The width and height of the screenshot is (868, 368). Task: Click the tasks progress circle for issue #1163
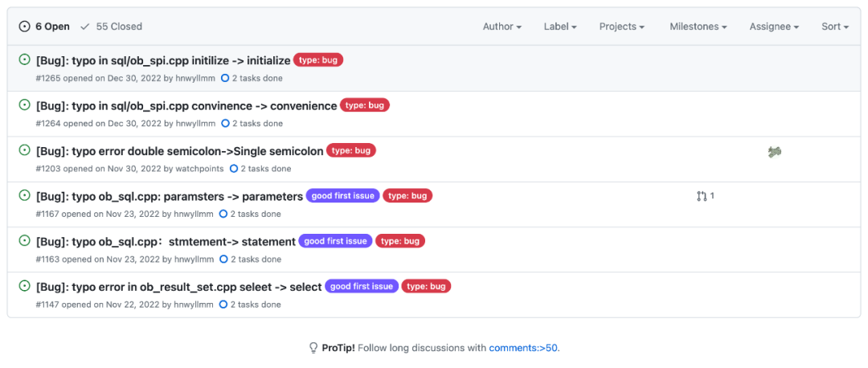(x=223, y=260)
